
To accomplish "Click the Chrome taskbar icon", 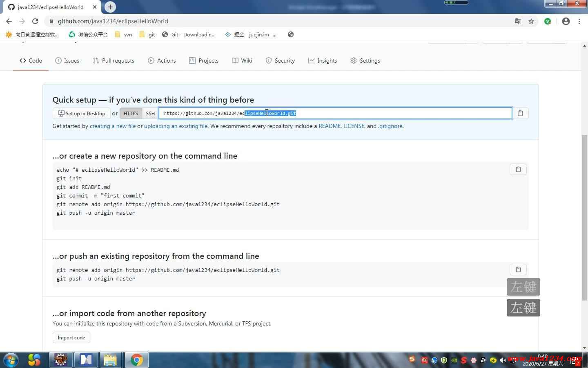I will (136, 360).
